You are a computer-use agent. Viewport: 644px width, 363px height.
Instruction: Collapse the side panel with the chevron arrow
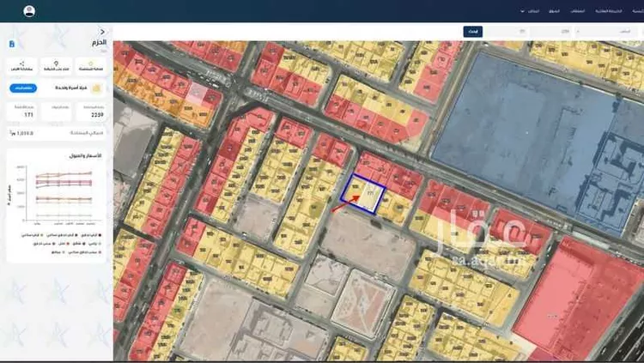pos(102,32)
